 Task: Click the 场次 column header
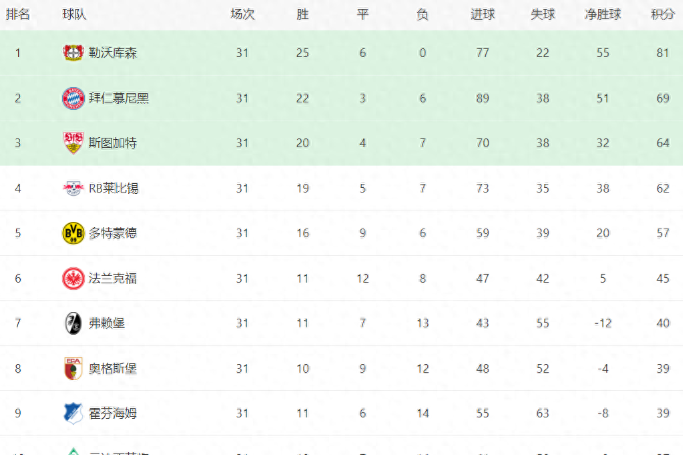(x=242, y=14)
